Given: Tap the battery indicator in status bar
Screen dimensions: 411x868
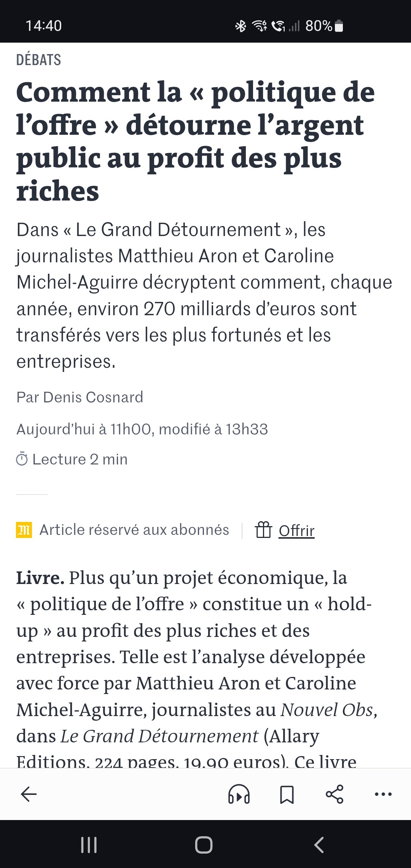Looking at the screenshot, I should [339, 26].
